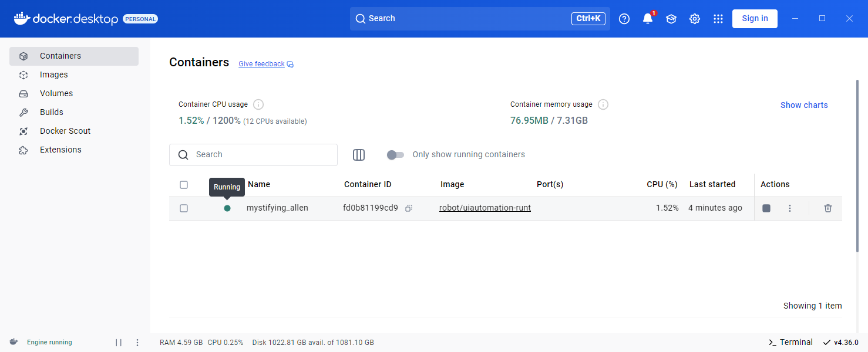868x352 pixels.
Task: Click the Engine running status text
Action: point(49,343)
